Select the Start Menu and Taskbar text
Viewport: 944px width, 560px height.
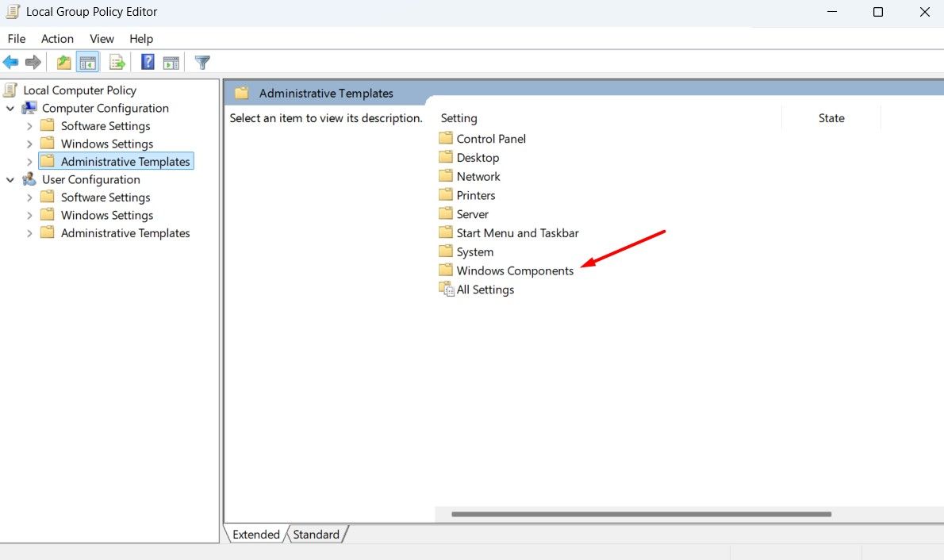coord(518,233)
